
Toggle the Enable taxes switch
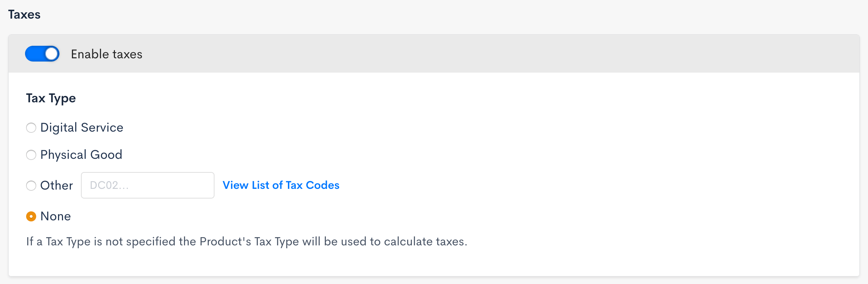click(x=42, y=54)
